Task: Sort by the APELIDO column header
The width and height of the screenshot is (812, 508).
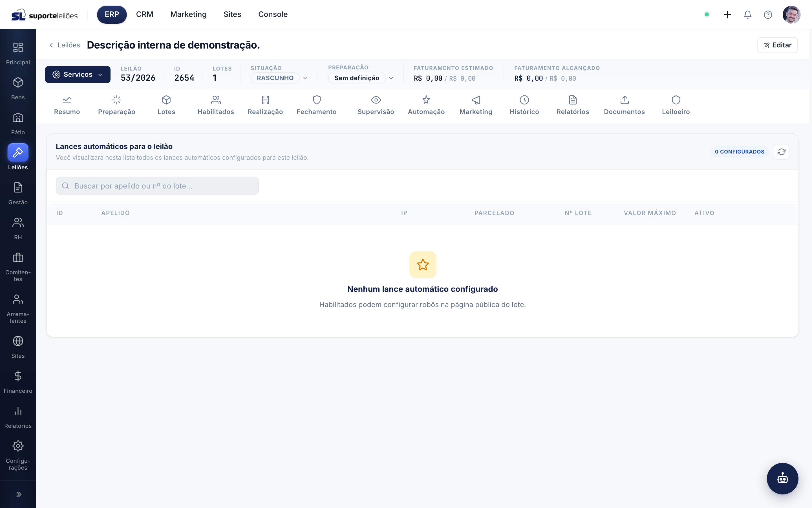Action: (x=115, y=213)
